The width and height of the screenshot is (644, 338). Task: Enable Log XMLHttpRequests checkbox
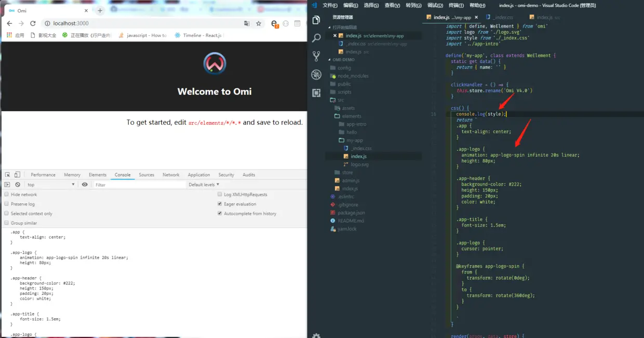(220, 194)
